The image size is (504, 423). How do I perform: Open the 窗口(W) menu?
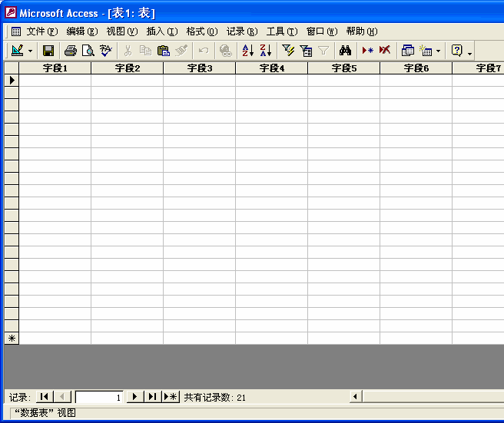(322, 31)
